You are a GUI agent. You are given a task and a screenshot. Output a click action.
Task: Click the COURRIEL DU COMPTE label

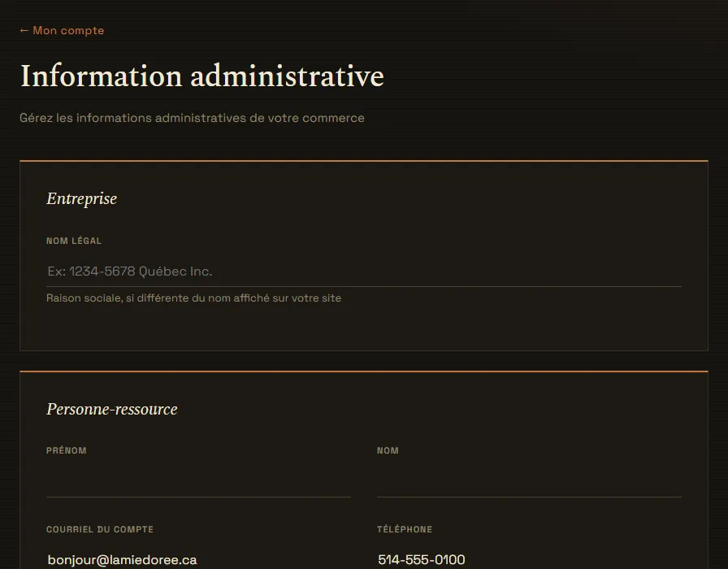100,529
